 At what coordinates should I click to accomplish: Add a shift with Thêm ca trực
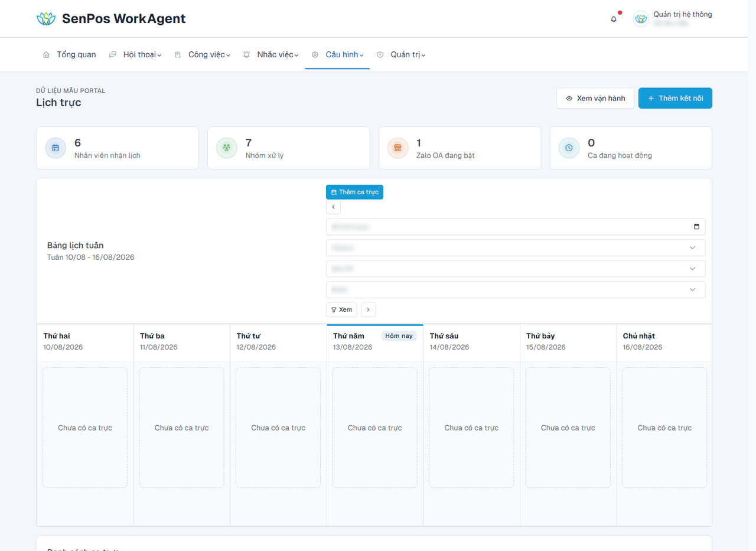click(x=354, y=192)
